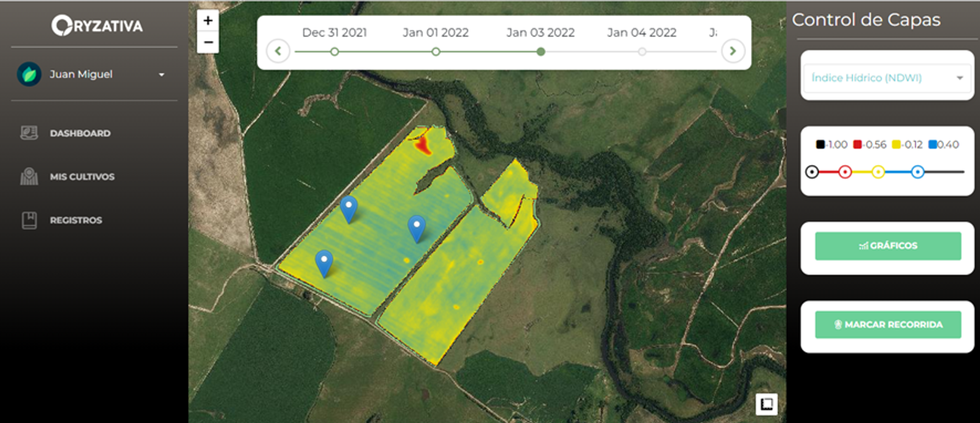
Task: Click the Registros book icon
Action: (x=29, y=220)
